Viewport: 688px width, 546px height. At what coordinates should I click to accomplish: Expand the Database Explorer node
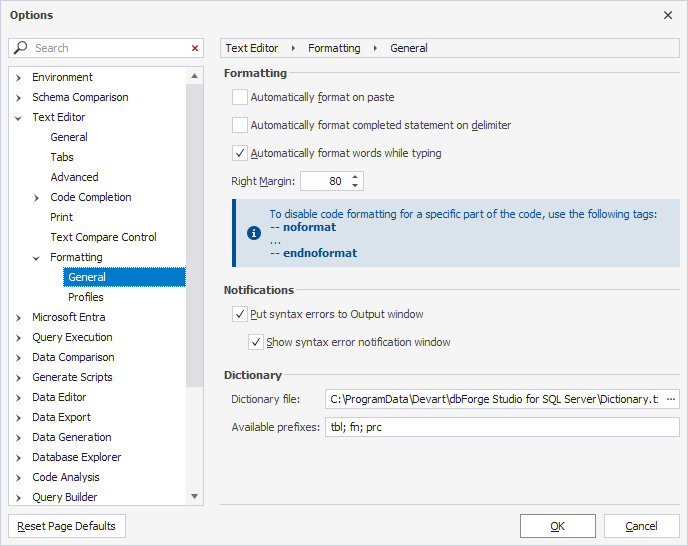point(18,458)
